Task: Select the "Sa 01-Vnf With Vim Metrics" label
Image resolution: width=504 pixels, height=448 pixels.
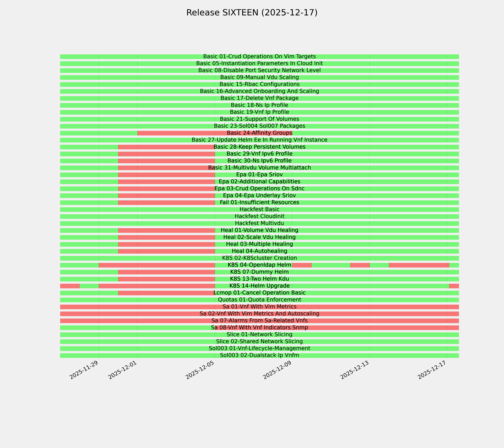Action: coord(259,307)
